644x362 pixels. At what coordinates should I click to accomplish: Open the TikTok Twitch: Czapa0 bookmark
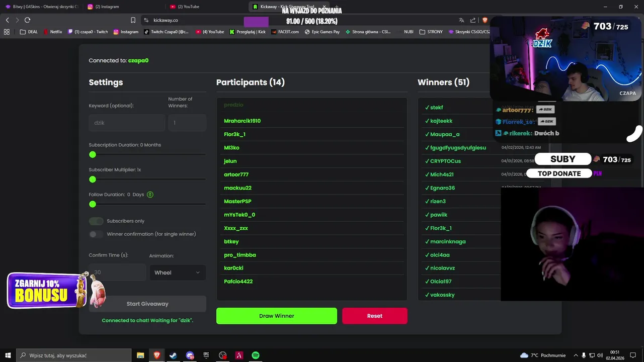coord(166,32)
